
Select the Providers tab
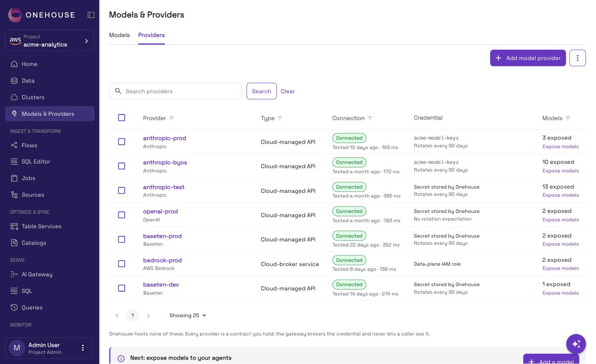(x=152, y=35)
